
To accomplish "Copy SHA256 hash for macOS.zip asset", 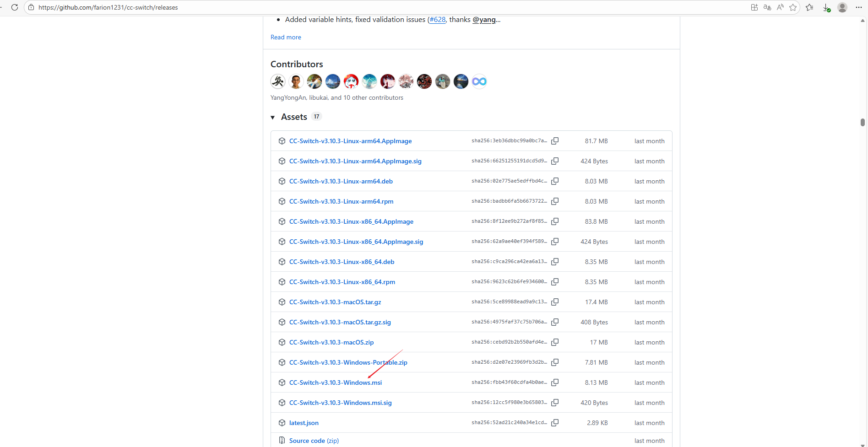I will pyautogui.click(x=555, y=342).
